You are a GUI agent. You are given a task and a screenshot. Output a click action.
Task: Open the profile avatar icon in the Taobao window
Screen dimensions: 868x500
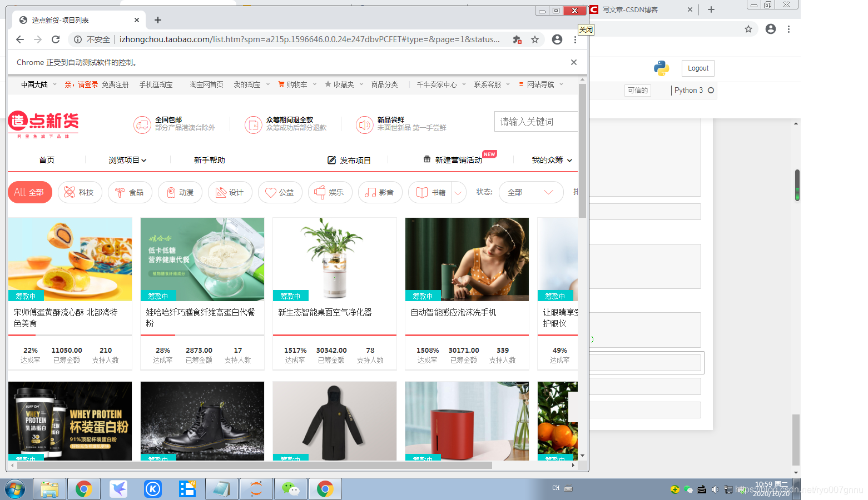(x=557, y=39)
